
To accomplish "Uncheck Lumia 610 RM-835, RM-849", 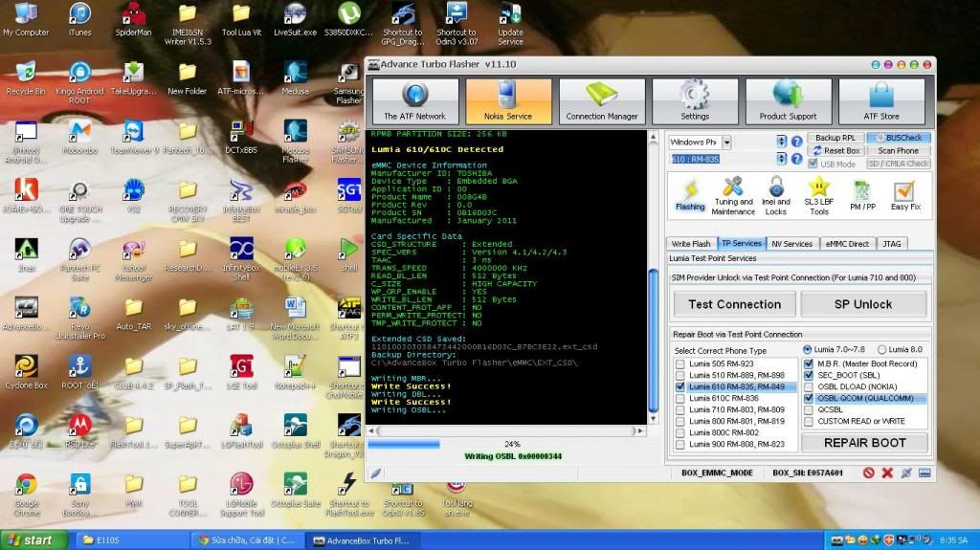I will coord(680,386).
